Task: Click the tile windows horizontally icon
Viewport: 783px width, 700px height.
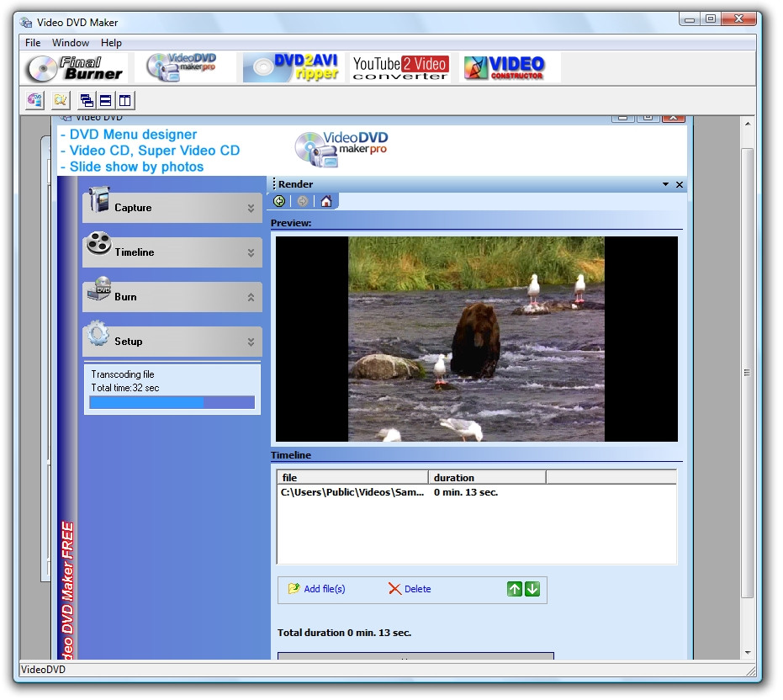Action: pyautogui.click(x=106, y=101)
